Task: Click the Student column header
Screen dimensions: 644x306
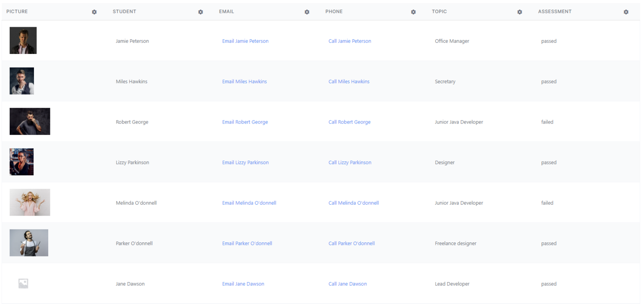Action: pyautogui.click(x=124, y=12)
